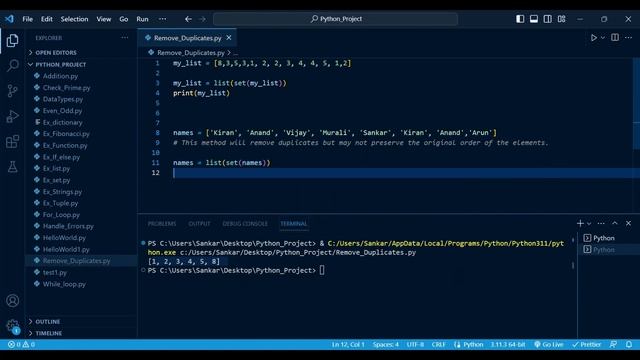Split the editor to the right
Screen dimensions: 640x360
coord(615,38)
